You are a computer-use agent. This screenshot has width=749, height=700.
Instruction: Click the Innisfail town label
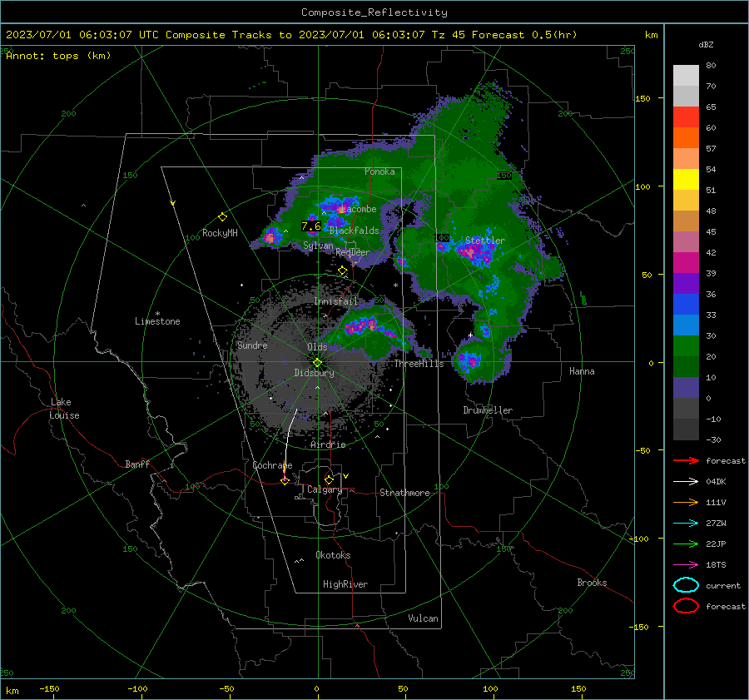pyautogui.click(x=336, y=301)
